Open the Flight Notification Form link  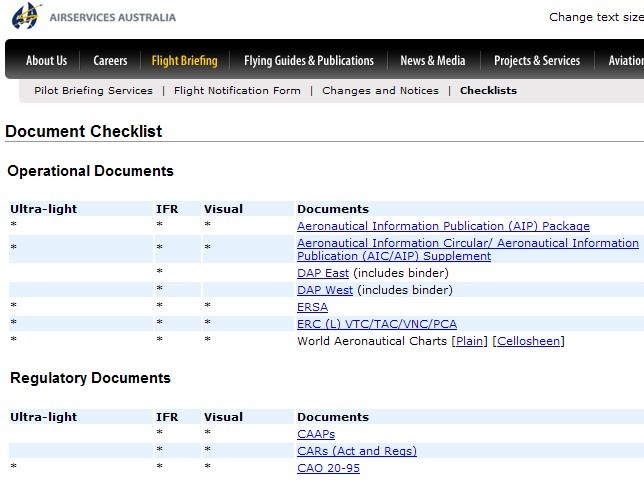click(x=237, y=90)
